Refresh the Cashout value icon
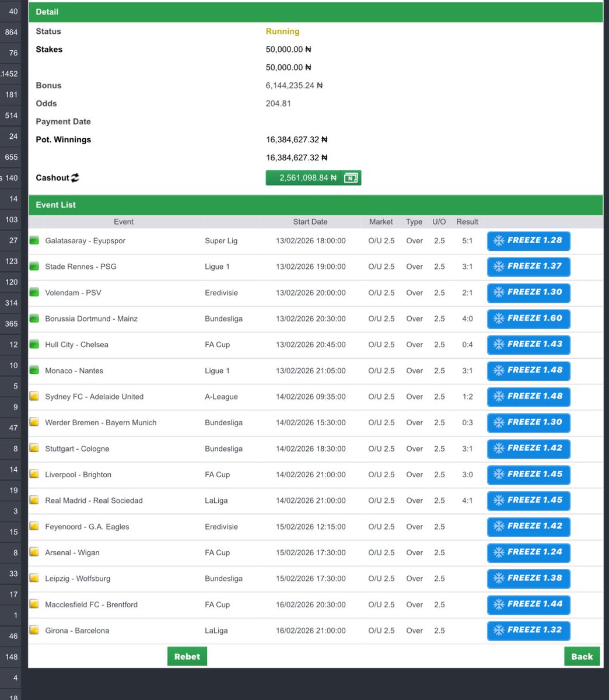 point(75,178)
